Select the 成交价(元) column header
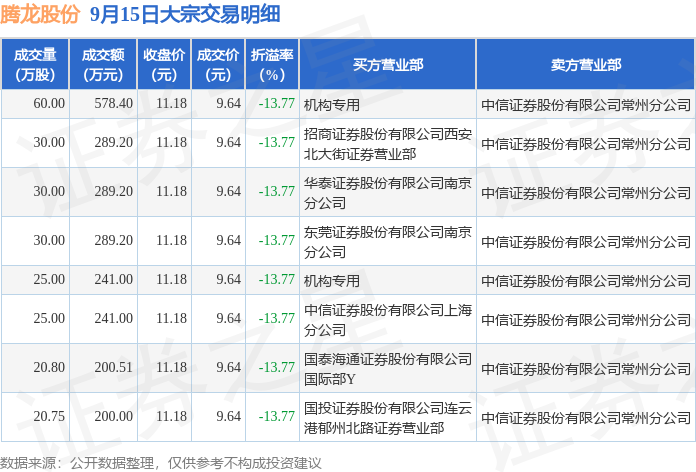 218,64
